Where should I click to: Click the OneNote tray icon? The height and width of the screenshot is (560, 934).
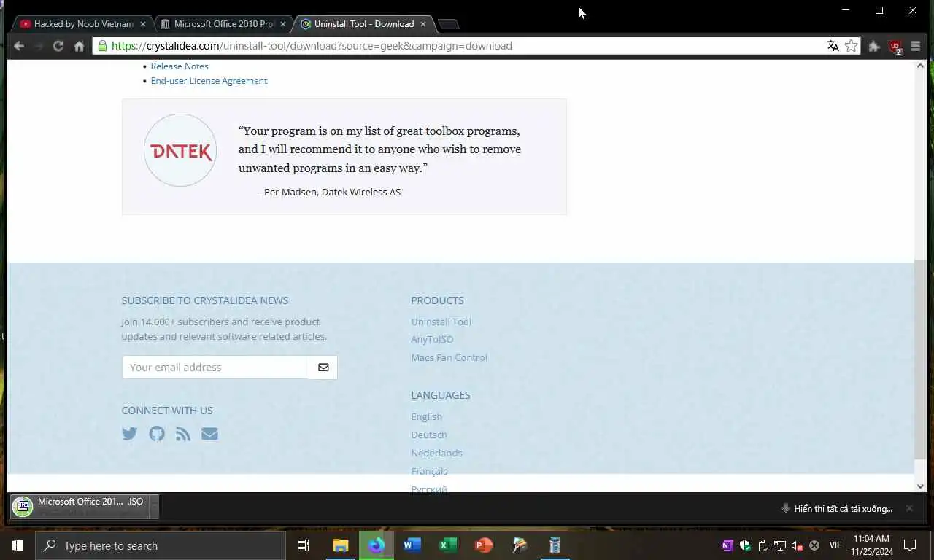pos(727,545)
